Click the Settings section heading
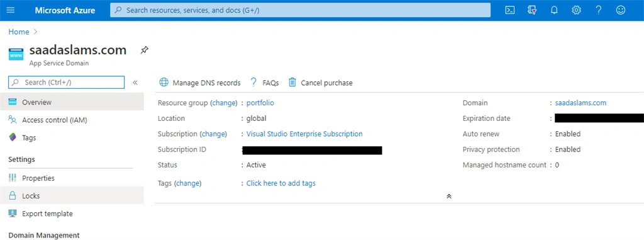The height and width of the screenshot is (240, 644). (x=22, y=159)
